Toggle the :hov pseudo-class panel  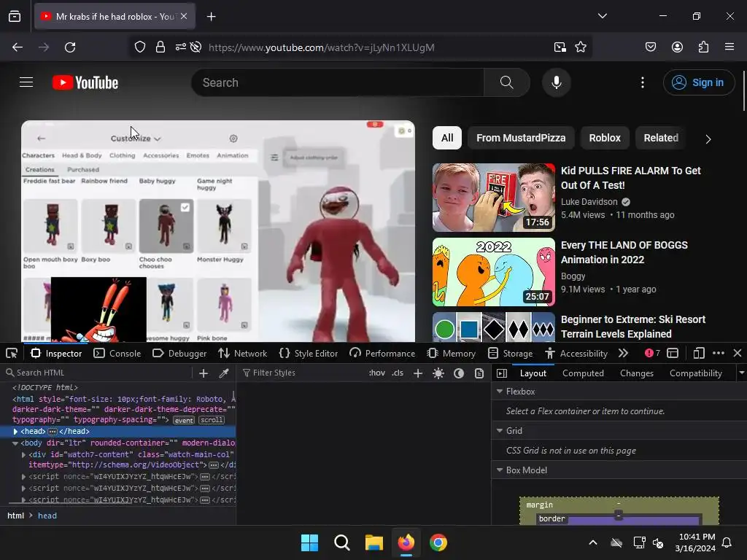click(377, 373)
